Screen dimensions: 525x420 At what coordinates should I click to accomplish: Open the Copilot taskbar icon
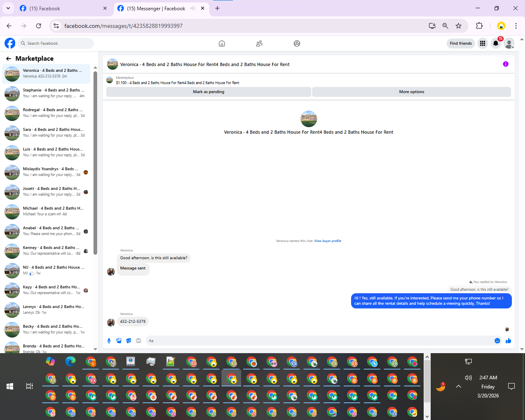pyautogui.click(x=50, y=361)
